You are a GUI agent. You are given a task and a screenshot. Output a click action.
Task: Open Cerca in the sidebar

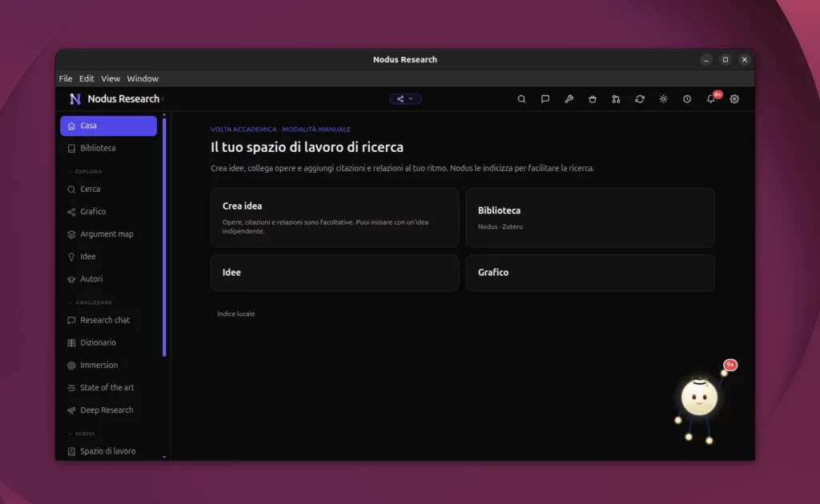(x=108, y=189)
